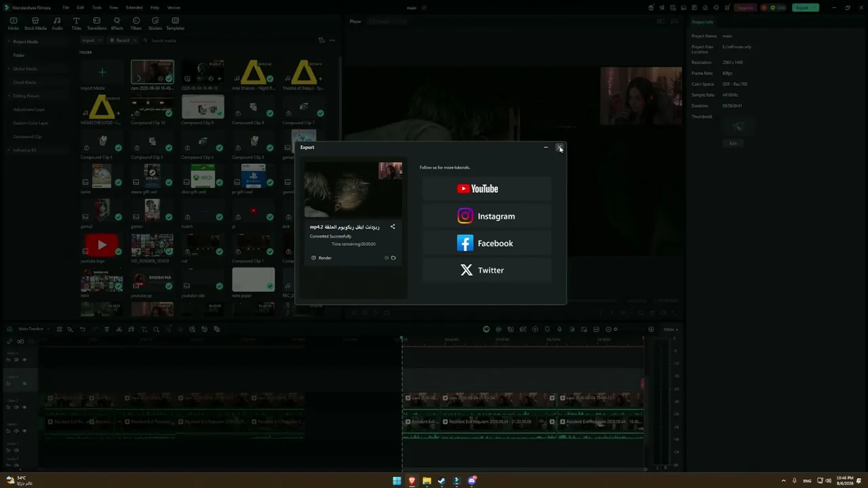Open the YouTube tutorials link
The height and width of the screenshot is (488, 868).
486,189
